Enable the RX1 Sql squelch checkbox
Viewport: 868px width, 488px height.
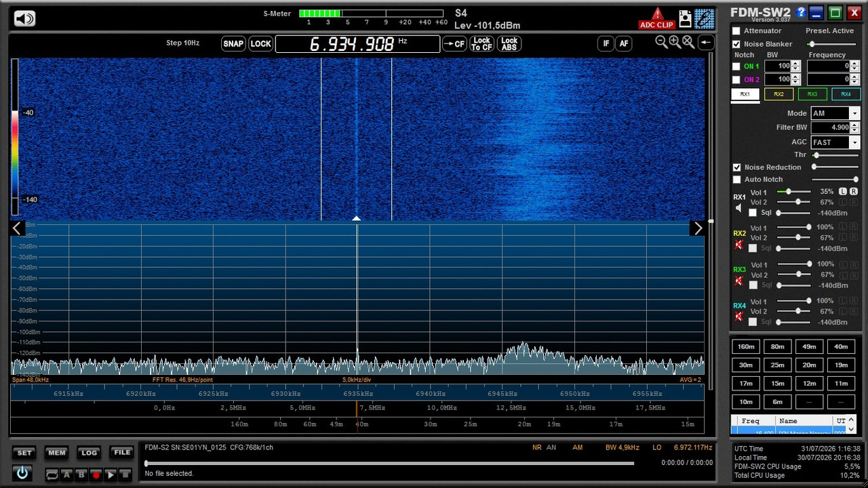coord(753,213)
